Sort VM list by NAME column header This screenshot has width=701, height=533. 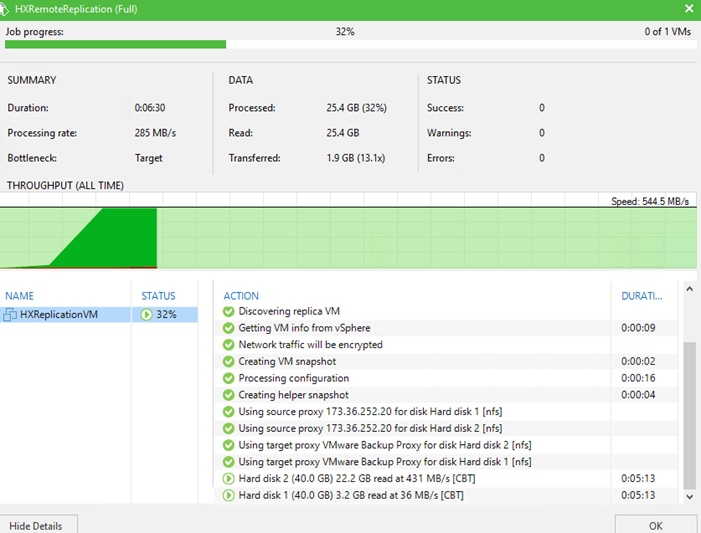19,296
